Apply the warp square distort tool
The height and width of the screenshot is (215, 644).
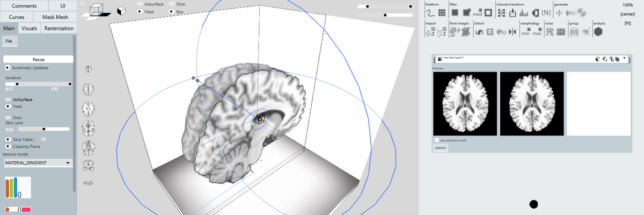(x=490, y=32)
